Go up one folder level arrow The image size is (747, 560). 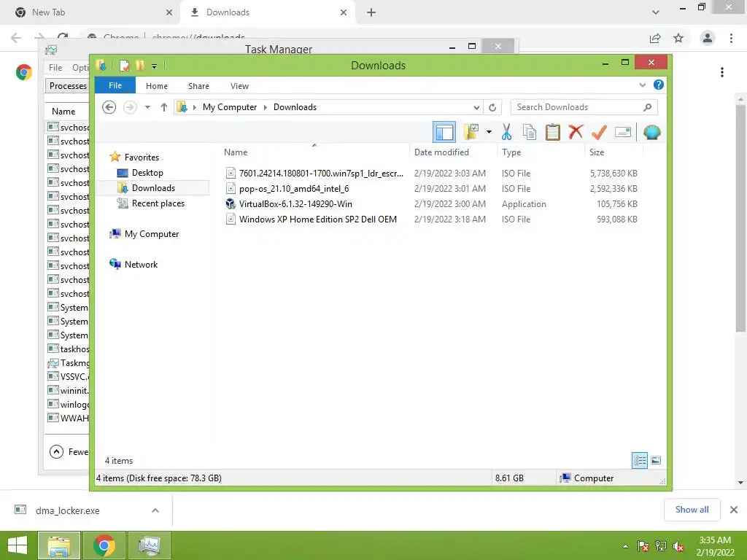pos(164,107)
